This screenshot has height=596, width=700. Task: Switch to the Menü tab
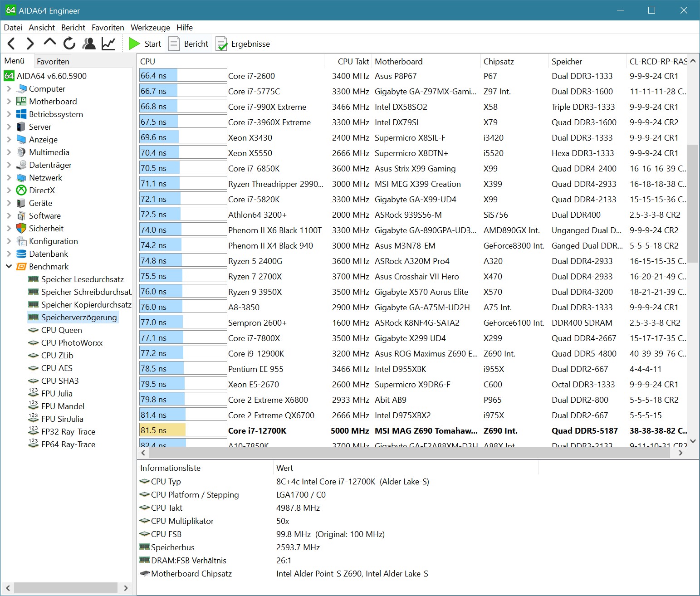pyautogui.click(x=15, y=60)
